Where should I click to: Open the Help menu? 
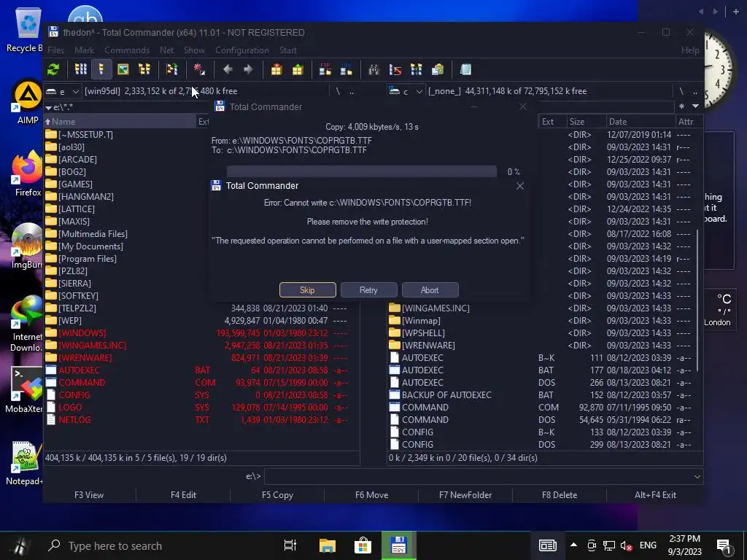click(690, 50)
